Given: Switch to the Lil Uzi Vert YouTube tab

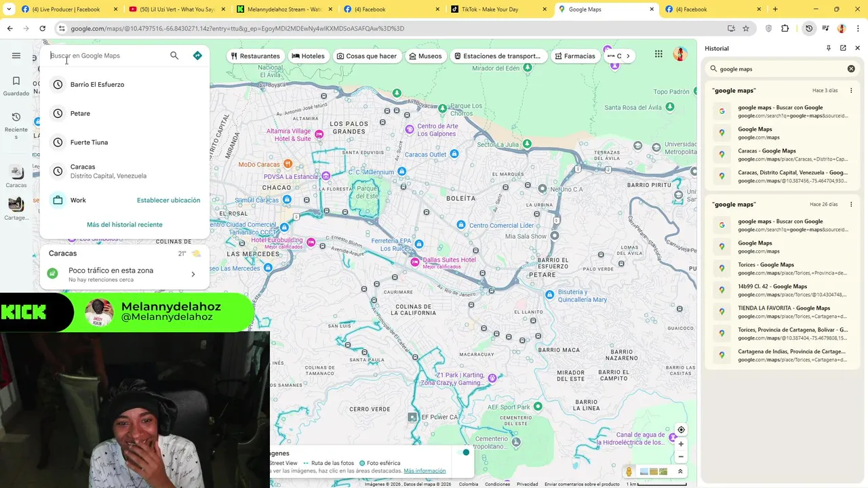Looking at the screenshot, I should coord(176,9).
